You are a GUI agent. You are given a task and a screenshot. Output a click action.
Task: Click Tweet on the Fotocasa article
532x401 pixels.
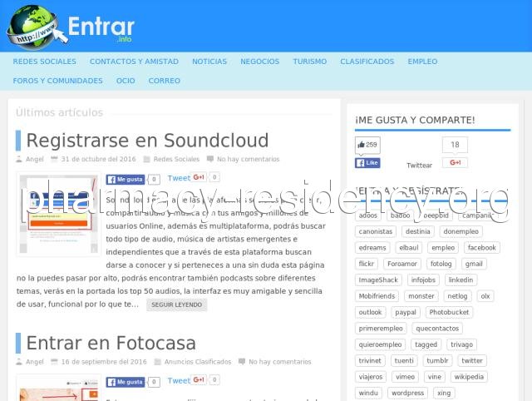[x=179, y=381]
